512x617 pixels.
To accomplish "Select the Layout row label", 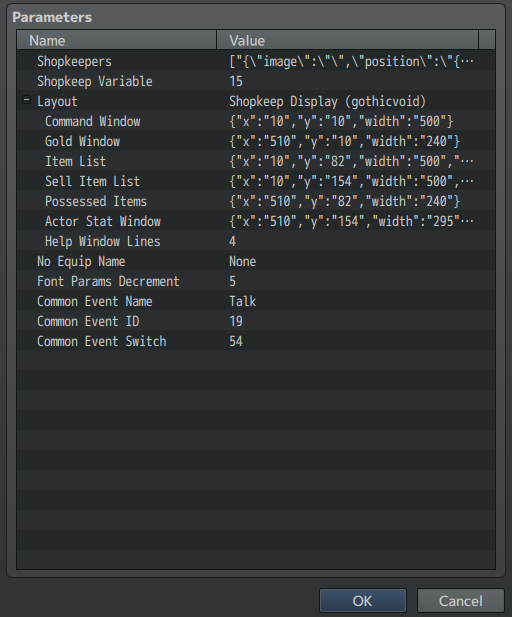I will [x=57, y=102].
